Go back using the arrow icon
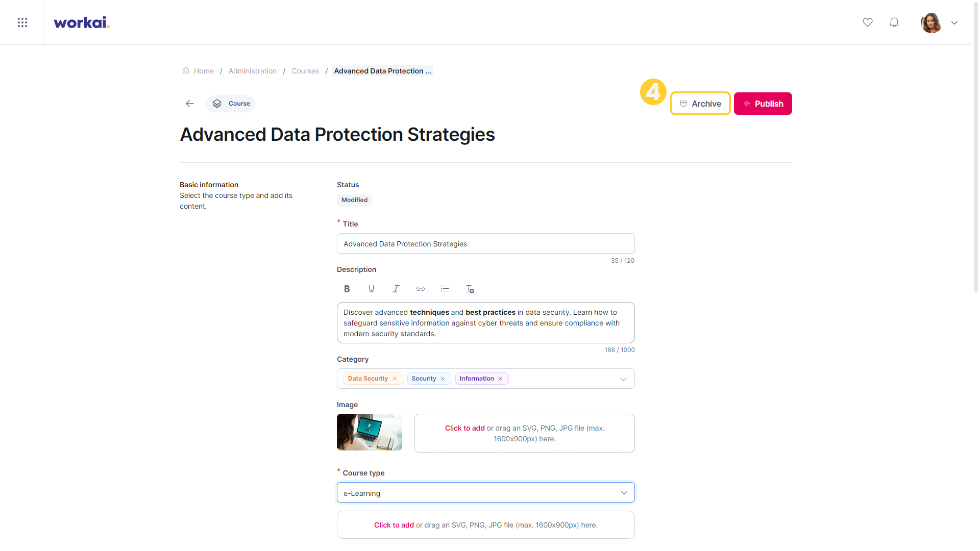This screenshot has height=551, width=980. (x=190, y=104)
